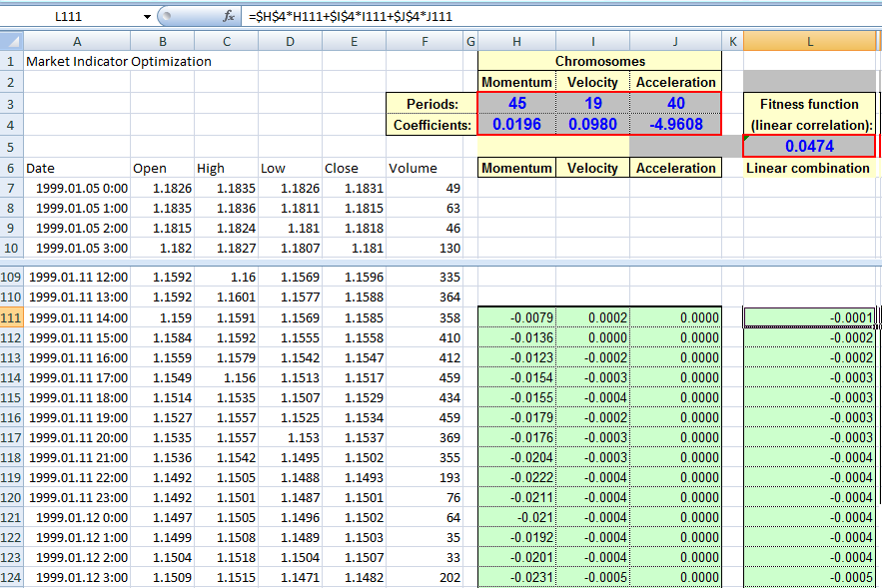
Task: Click low value 1.181 in row 9
Action: pyautogui.click(x=291, y=229)
